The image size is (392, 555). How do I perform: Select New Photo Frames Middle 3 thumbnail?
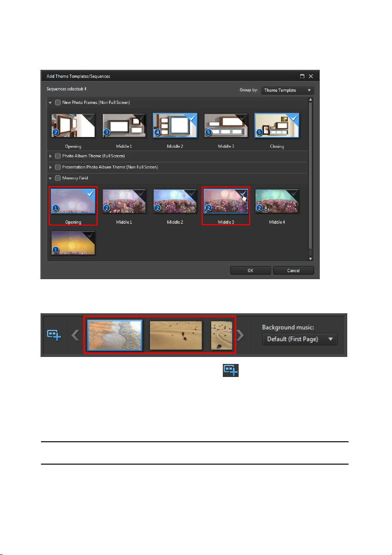coord(226,125)
